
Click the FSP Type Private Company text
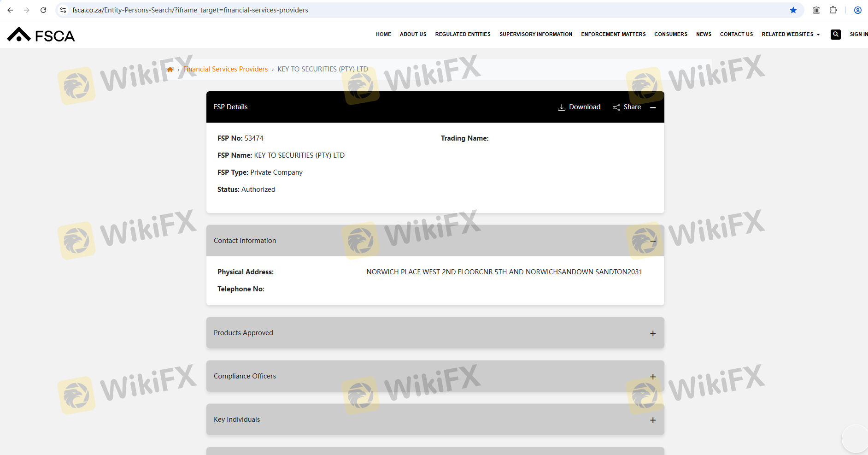tap(276, 172)
